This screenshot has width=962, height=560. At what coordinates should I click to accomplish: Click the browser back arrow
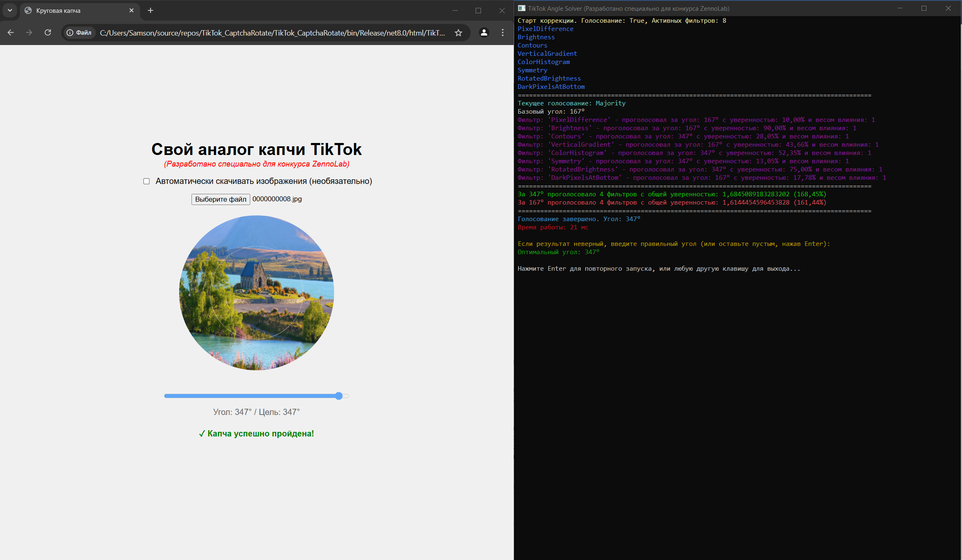[11, 33]
